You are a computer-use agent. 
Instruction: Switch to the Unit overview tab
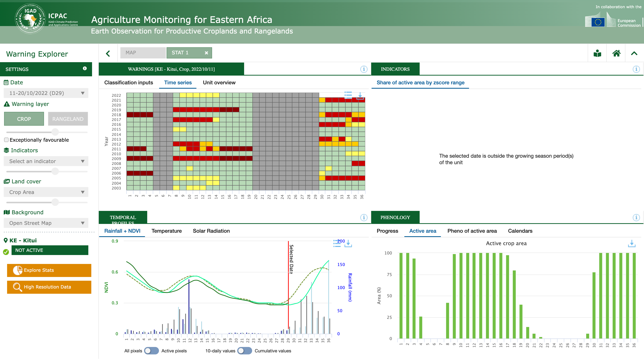[x=219, y=83]
